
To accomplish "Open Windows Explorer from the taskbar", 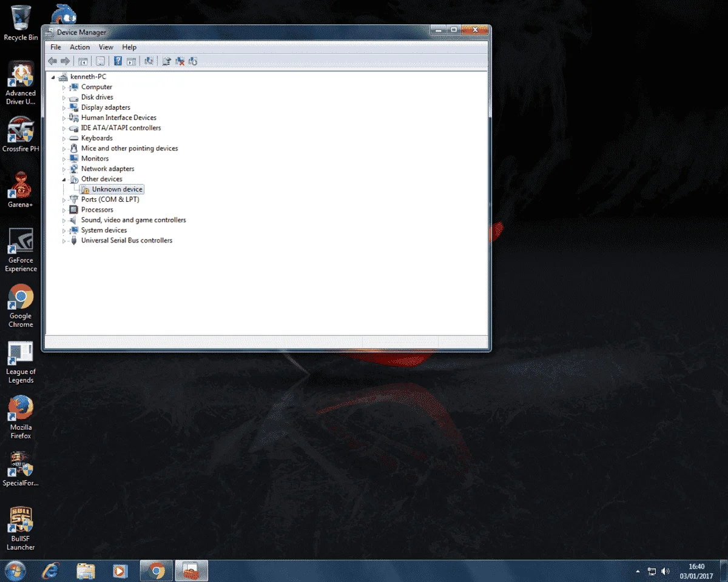I will click(x=86, y=570).
